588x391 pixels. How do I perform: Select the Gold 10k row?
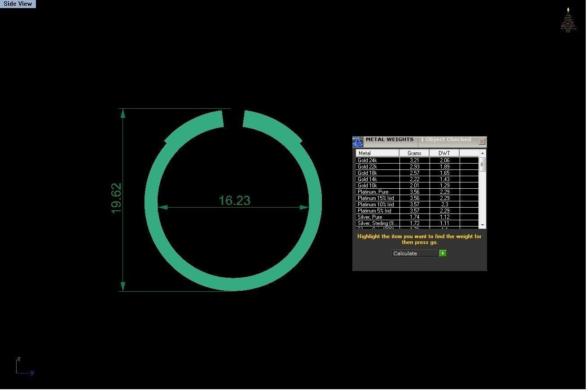coord(417,186)
